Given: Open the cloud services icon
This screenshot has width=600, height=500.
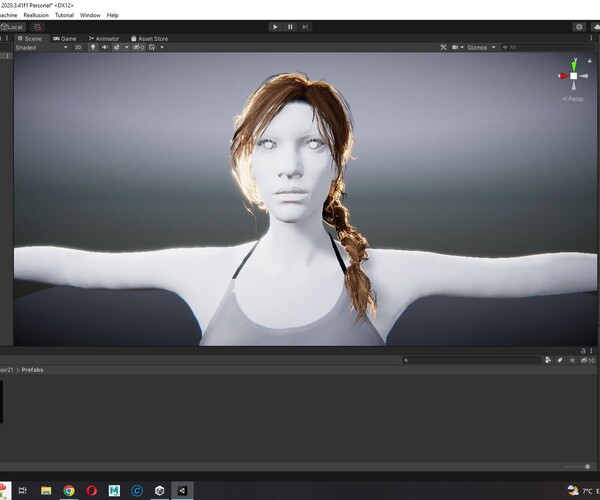Looking at the screenshot, I should pyautogui.click(x=596, y=27).
